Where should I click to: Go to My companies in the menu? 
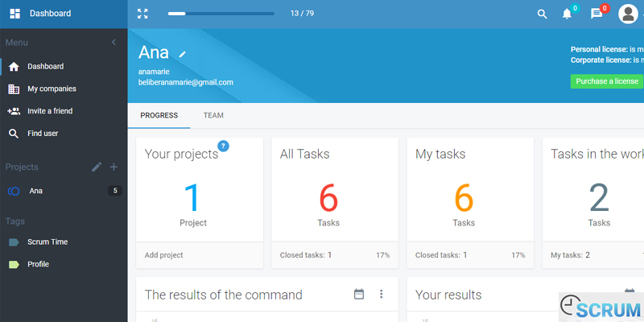pyautogui.click(x=52, y=89)
